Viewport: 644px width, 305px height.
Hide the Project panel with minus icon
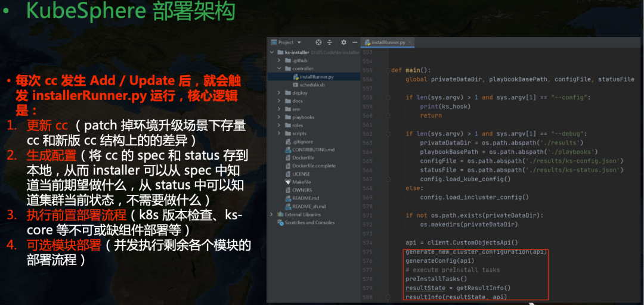pyautogui.click(x=354, y=42)
